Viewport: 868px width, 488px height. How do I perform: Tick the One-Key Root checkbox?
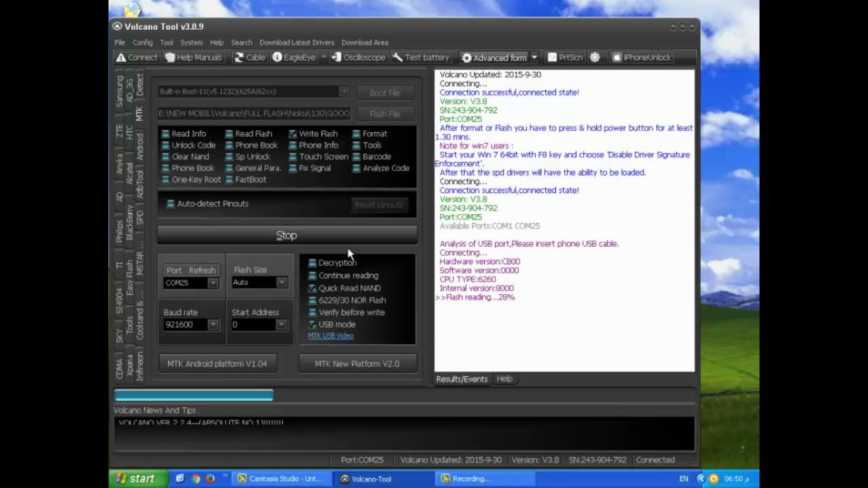click(x=166, y=180)
